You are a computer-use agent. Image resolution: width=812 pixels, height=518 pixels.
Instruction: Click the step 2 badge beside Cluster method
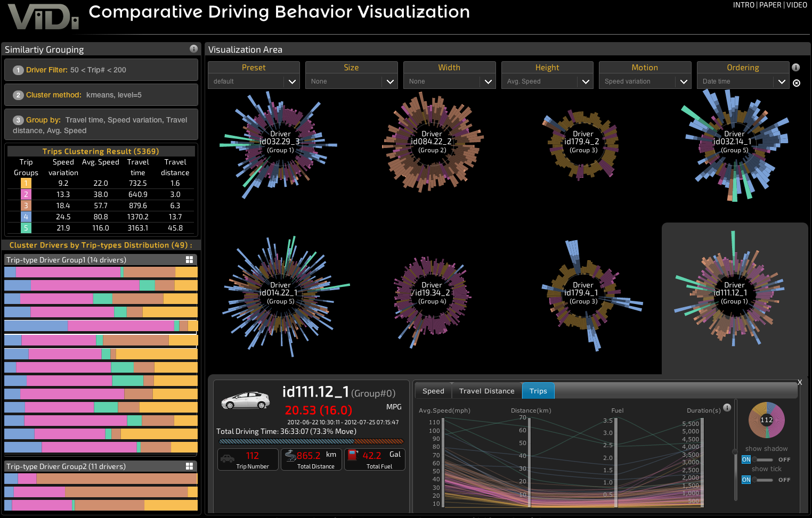[x=18, y=95]
